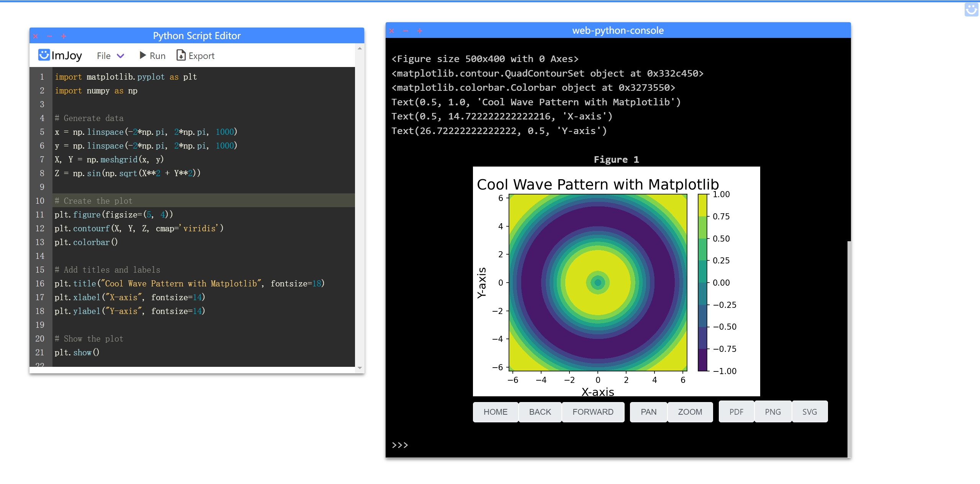This screenshot has height=484, width=980.
Task: Click the ImJoy logo icon in the editor
Action: pos(44,55)
